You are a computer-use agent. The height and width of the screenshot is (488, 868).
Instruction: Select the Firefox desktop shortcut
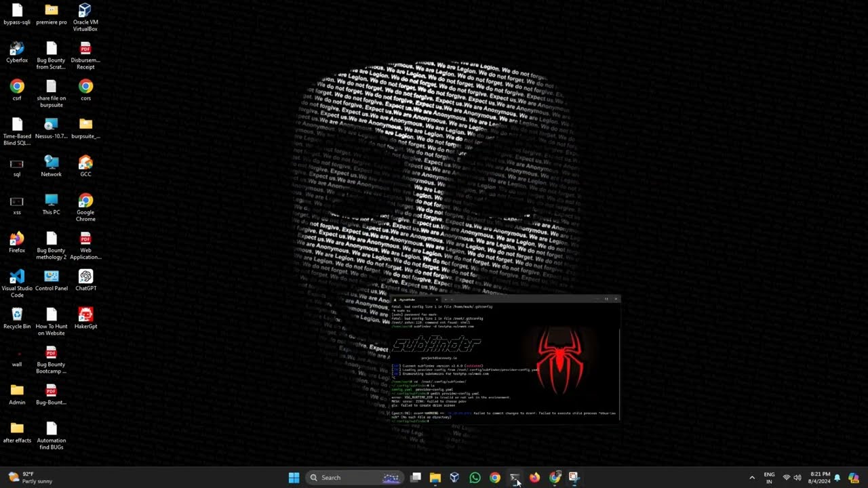17,243
